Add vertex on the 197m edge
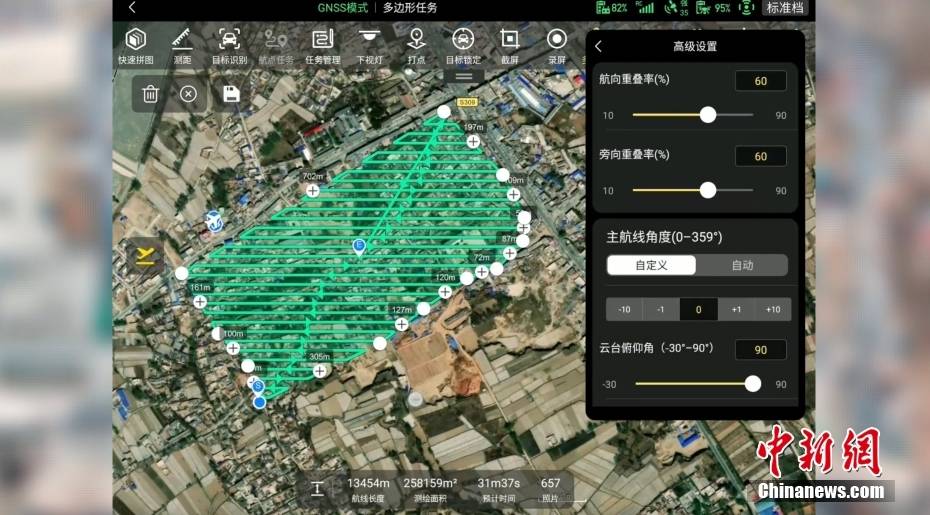The width and height of the screenshot is (930, 515). click(x=473, y=141)
